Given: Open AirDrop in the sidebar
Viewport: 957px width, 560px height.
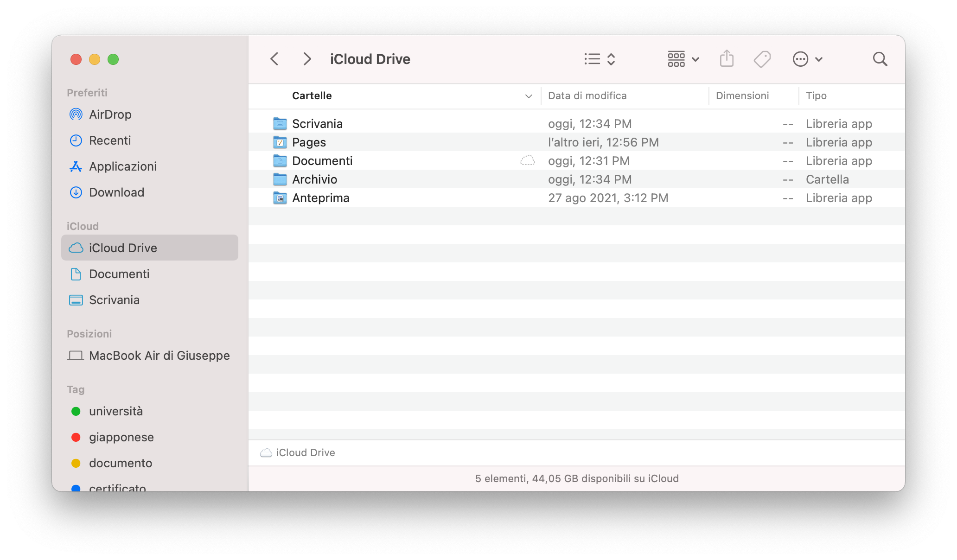Looking at the screenshot, I should pyautogui.click(x=110, y=115).
